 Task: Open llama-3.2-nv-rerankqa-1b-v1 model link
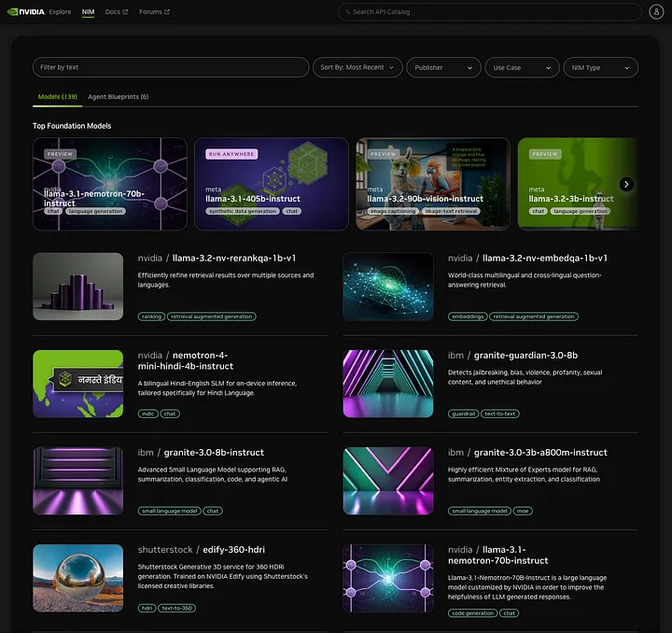click(234, 258)
